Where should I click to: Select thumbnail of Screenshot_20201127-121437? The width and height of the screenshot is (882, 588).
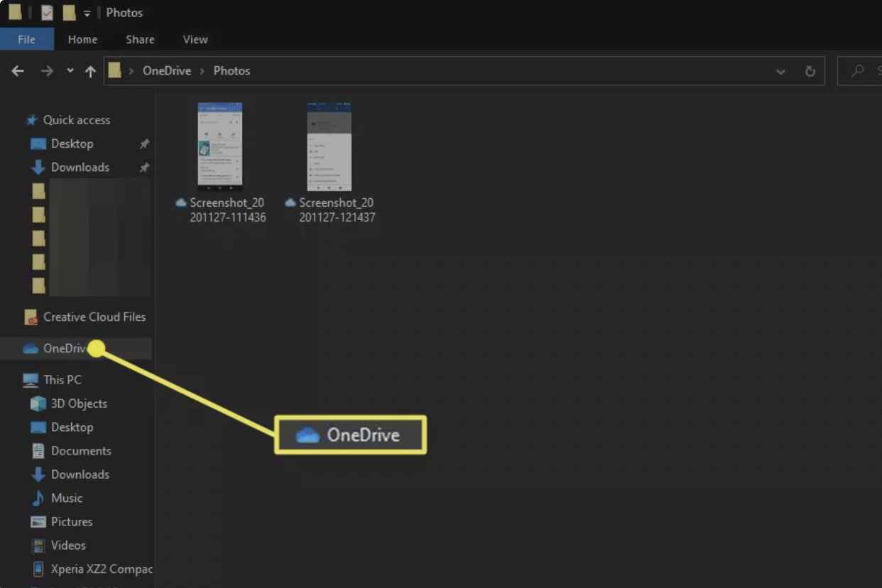click(x=330, y=147)
